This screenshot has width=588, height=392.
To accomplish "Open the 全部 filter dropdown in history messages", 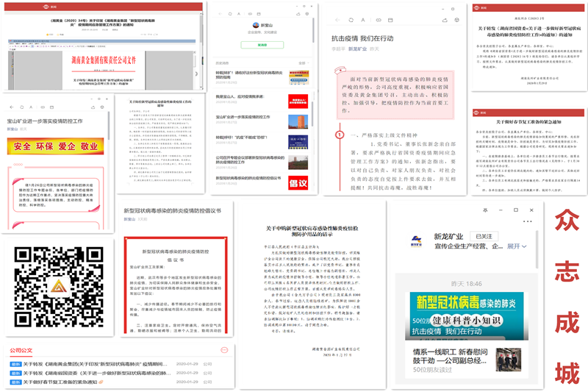I will point(304,63).
